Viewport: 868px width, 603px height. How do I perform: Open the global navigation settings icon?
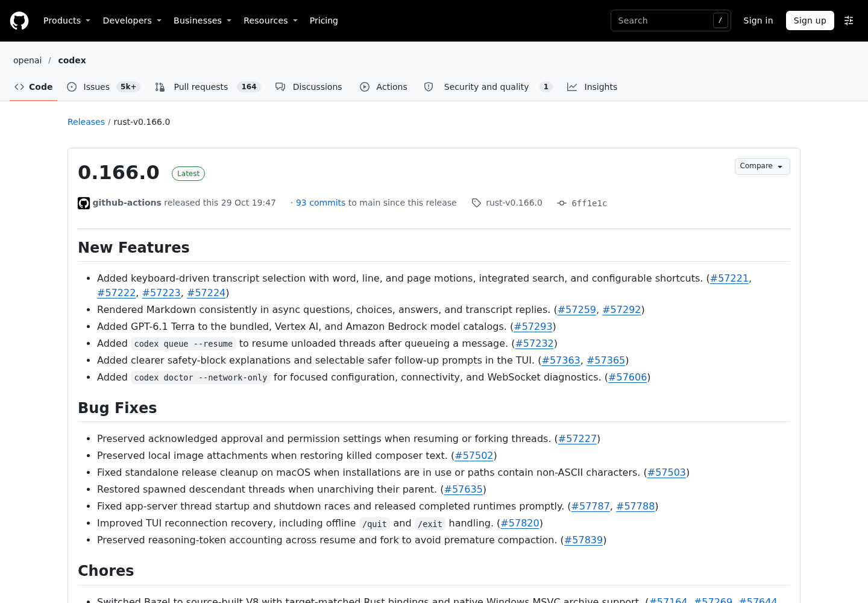click(849, 21)
